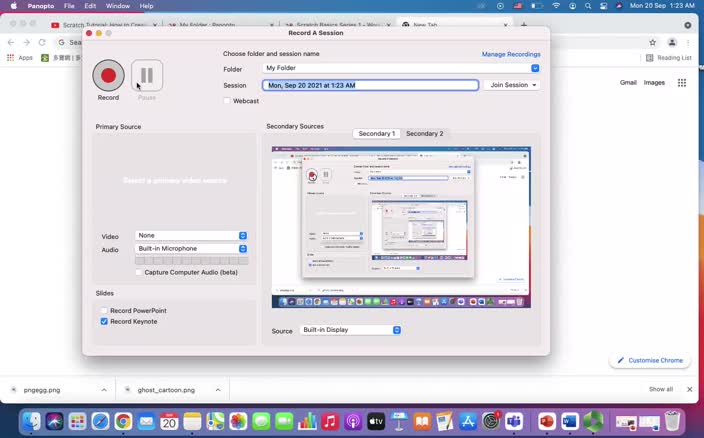This screenshot has height=438, width=704.
Task: Launch Google Chrome from the dock
Action: (123, 421)
